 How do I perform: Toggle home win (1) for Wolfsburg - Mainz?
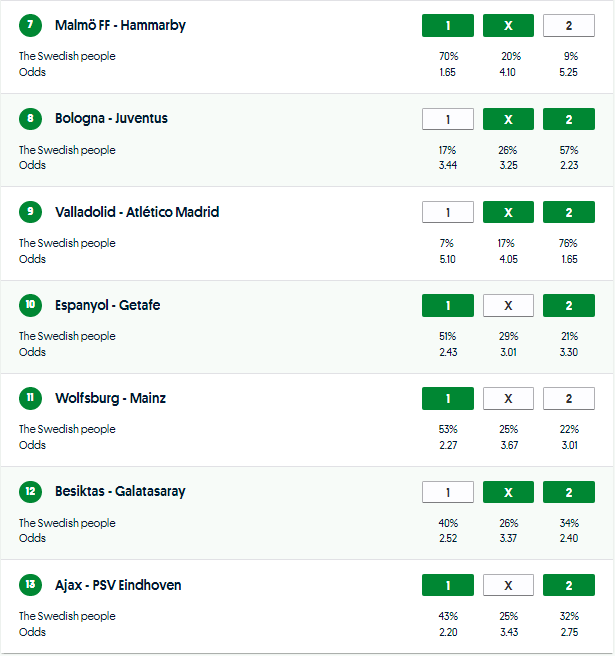(448, 399)
